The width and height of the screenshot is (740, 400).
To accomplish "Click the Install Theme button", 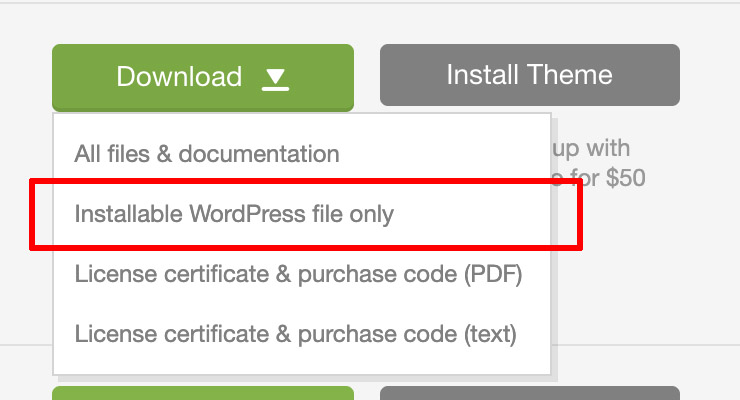I will (x=530, y=75).
